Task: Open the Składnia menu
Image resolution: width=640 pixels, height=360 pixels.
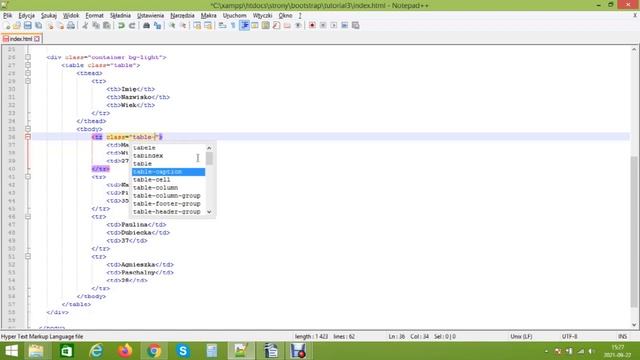Action: 120,16
